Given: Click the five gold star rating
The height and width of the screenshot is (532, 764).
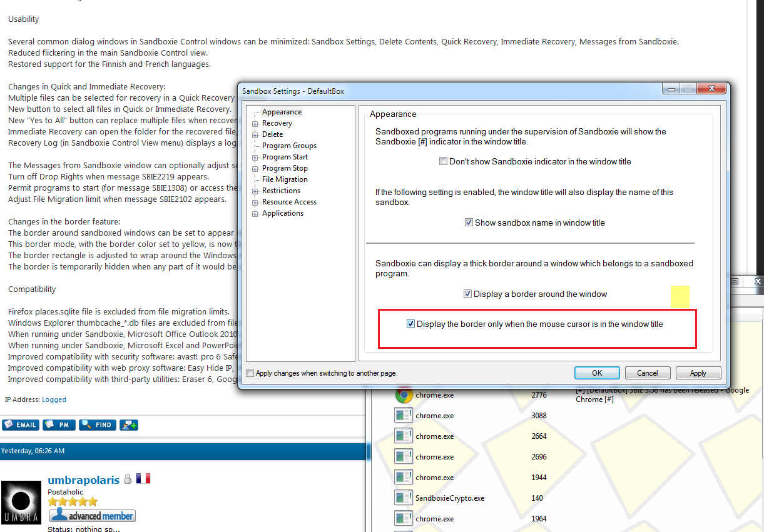Looking at the screenshot, I should (73, 501).
